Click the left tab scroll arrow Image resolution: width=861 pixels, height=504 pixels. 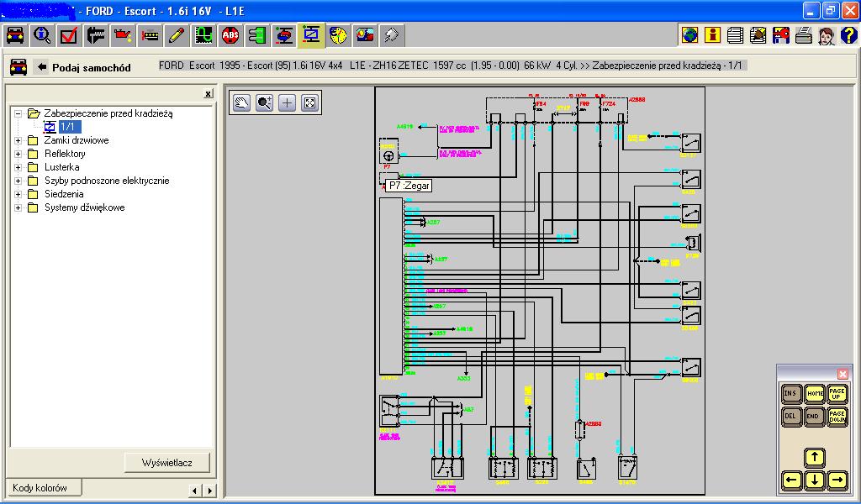(194, 491)
